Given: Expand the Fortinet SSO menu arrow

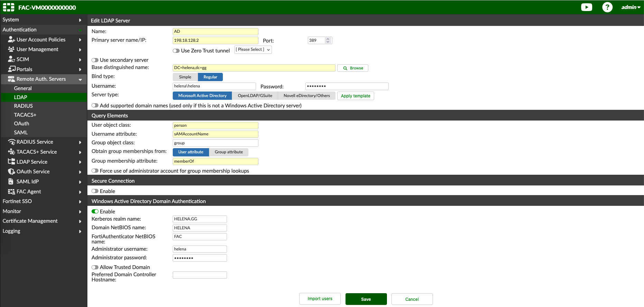Looking at the screenshot, I should pos(80,202).
